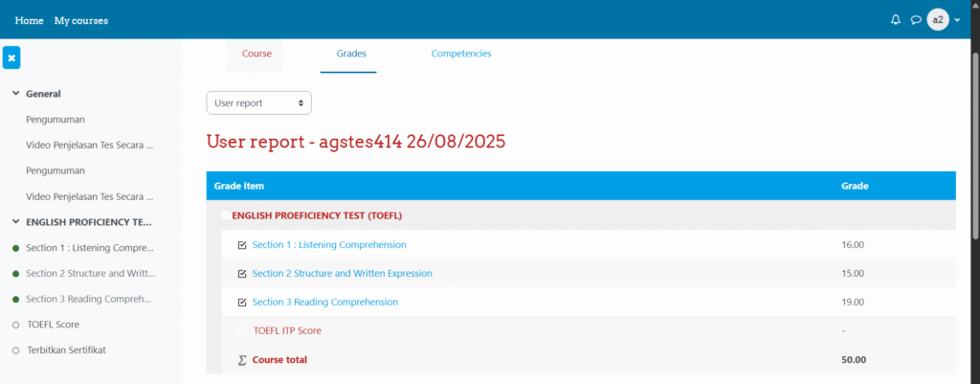
Task: Click quiz icon beside Section 3 Reading
Action: click(x=242, y=303)
